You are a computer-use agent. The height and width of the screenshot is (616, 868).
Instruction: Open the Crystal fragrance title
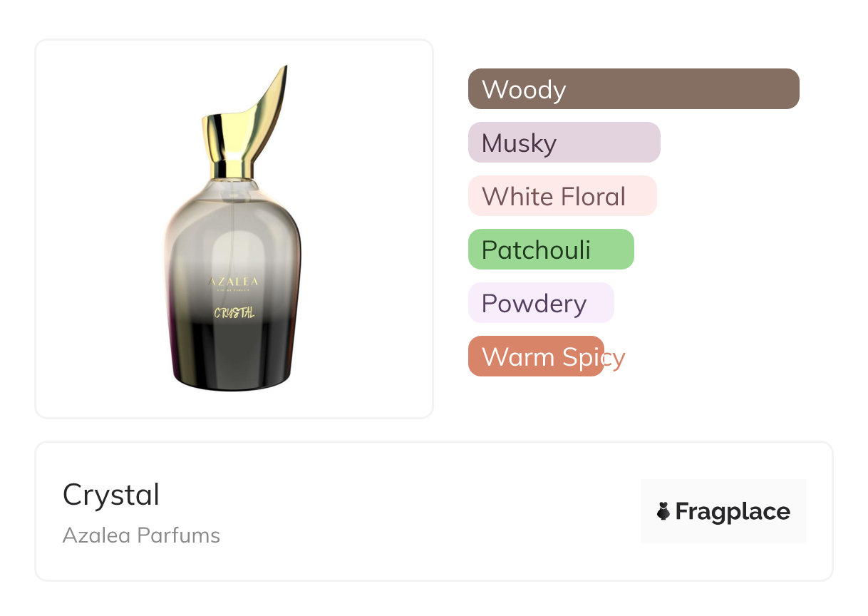click(111, 495)
